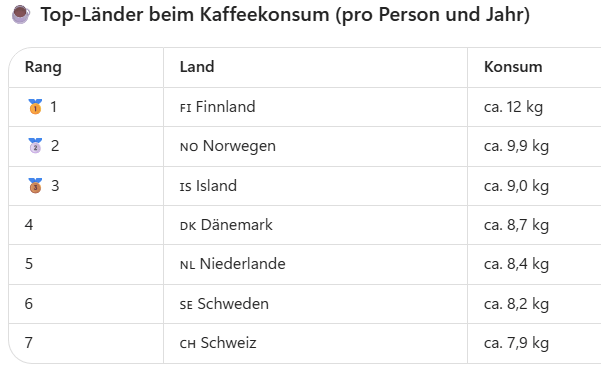Click the SE flag code beside Schweden
This screenshot has width=601, height=373.
click(186, 305)
